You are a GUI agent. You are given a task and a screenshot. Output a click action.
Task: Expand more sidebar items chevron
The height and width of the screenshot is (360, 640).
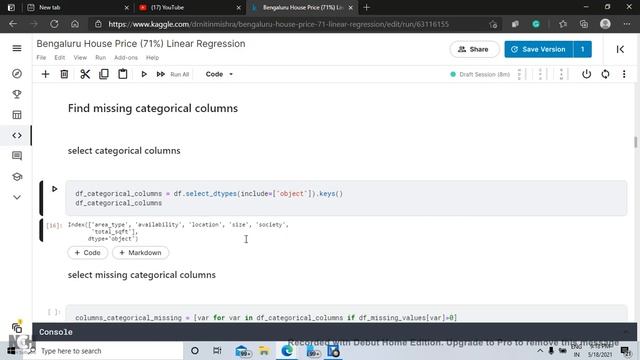[x=17, y=197]
